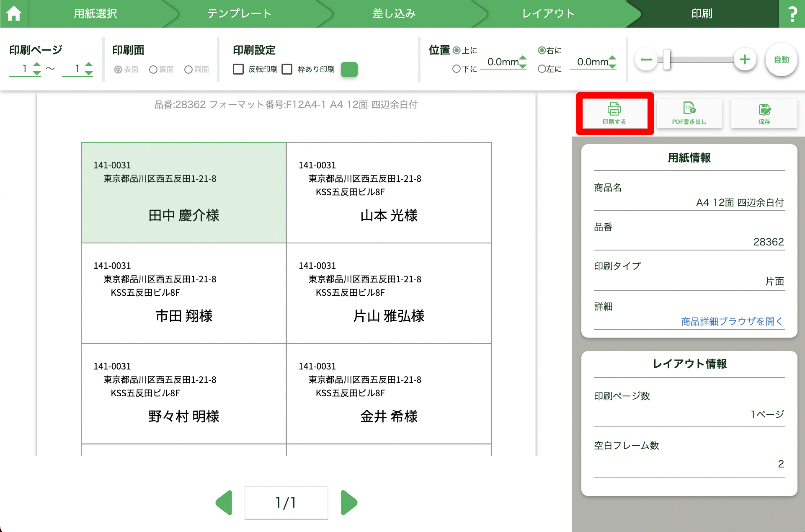Switch to the レイアウト step
This screenshot has width=805, height=532.
(x=548, y=14)
